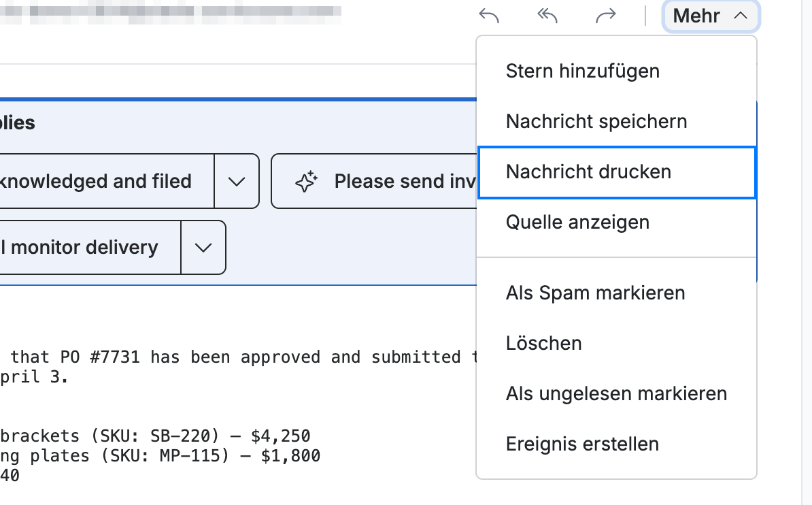Click the 'monitor delivery' reply suggestion
Viewport: 812px width, 505px height.
(90, 248)
